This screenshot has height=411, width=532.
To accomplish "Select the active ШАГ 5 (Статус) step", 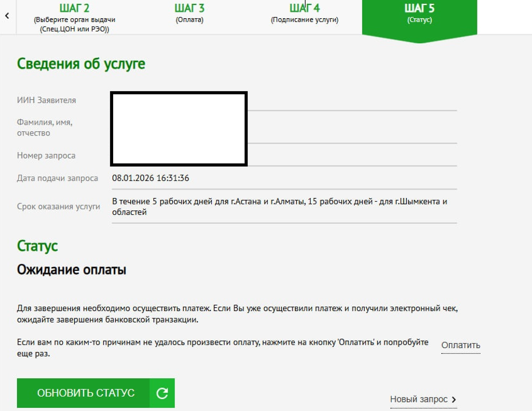I will 419,14.
